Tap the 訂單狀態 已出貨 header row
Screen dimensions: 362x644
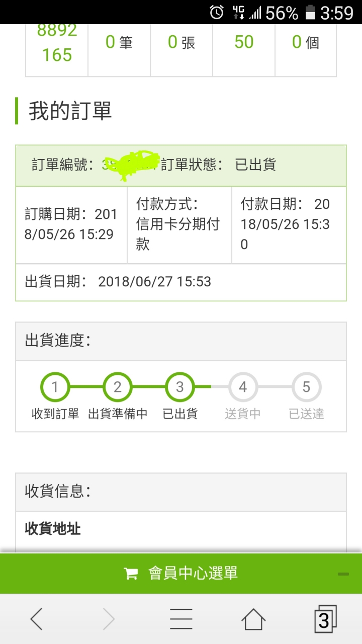click(181, 166)
